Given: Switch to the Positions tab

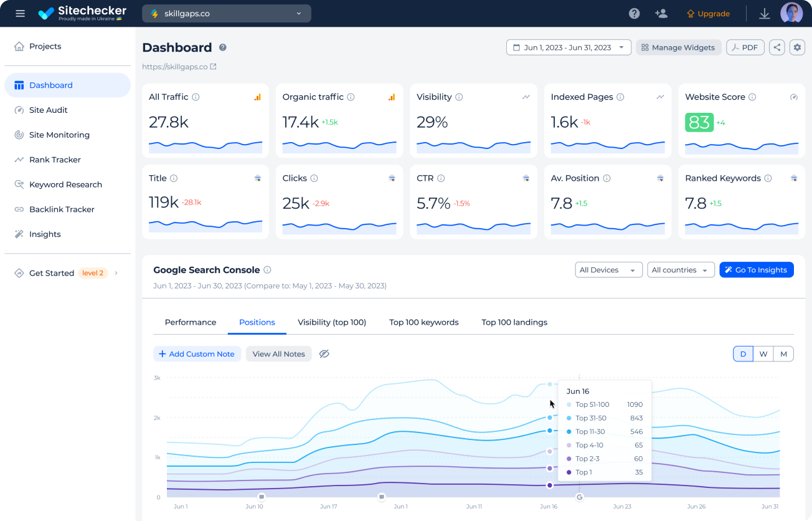Looking at the screenshot, I should [x=257, y=322].
